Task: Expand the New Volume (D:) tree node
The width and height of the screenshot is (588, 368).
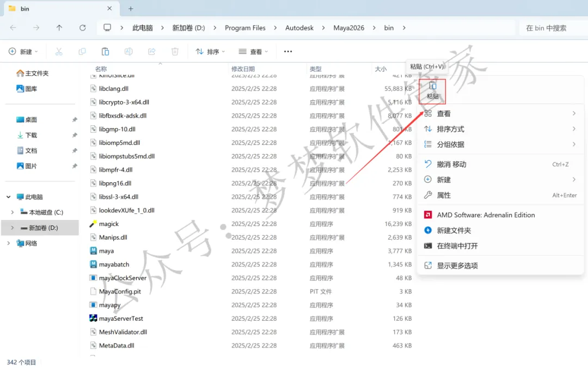Action: [x=13, y=228]
